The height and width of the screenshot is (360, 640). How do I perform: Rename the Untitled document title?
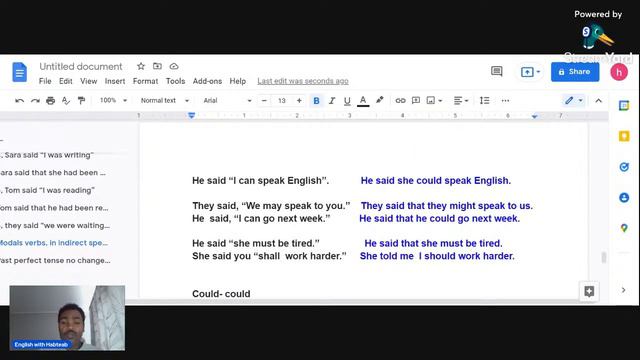click(x=81, y=66)
